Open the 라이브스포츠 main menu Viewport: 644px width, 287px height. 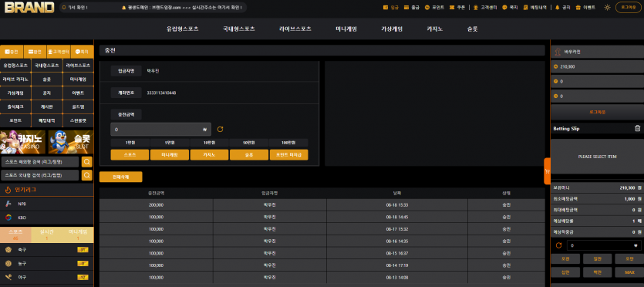(295, 29)
